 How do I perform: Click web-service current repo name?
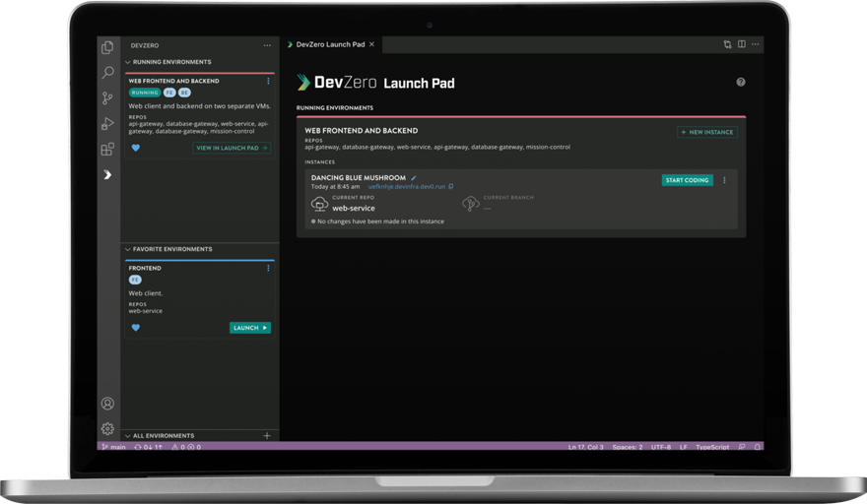(354, 209)
